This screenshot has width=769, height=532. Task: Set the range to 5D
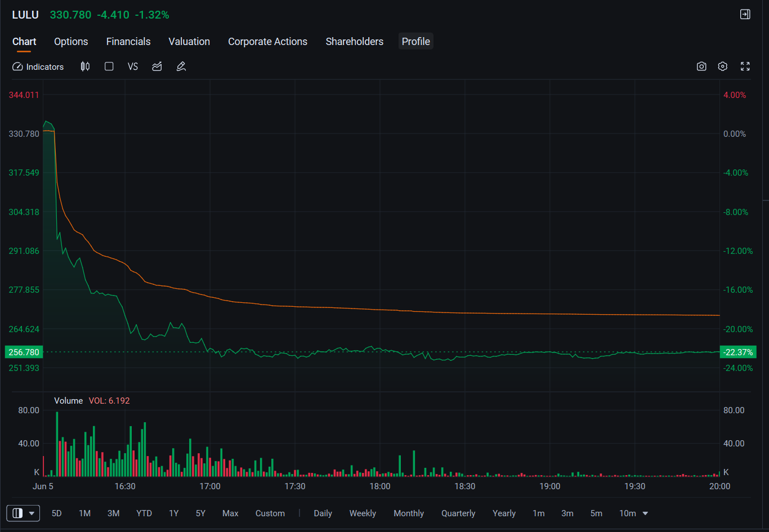pyautogui.click(x=57, y=513)
